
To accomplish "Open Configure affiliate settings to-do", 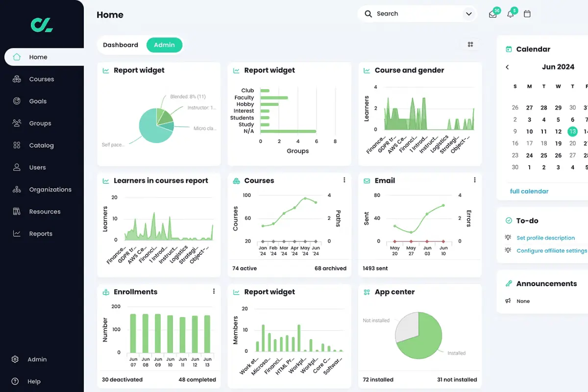I will 552,250.
